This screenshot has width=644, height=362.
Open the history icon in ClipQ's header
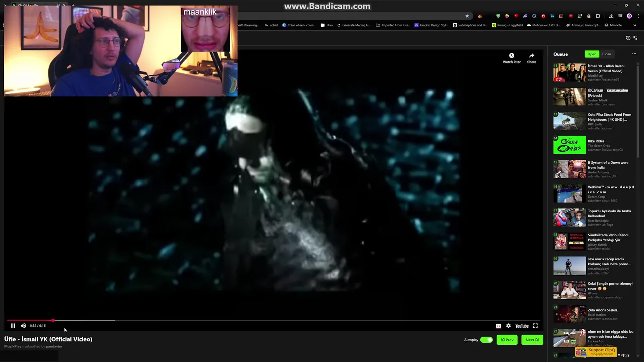(628, 38)
